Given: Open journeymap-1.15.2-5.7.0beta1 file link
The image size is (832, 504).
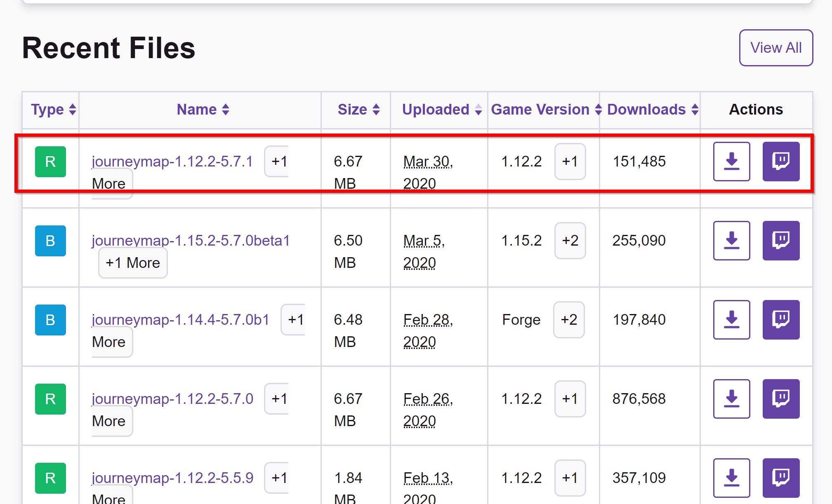Looking at the screenshot, I should (x=191, y=241).
